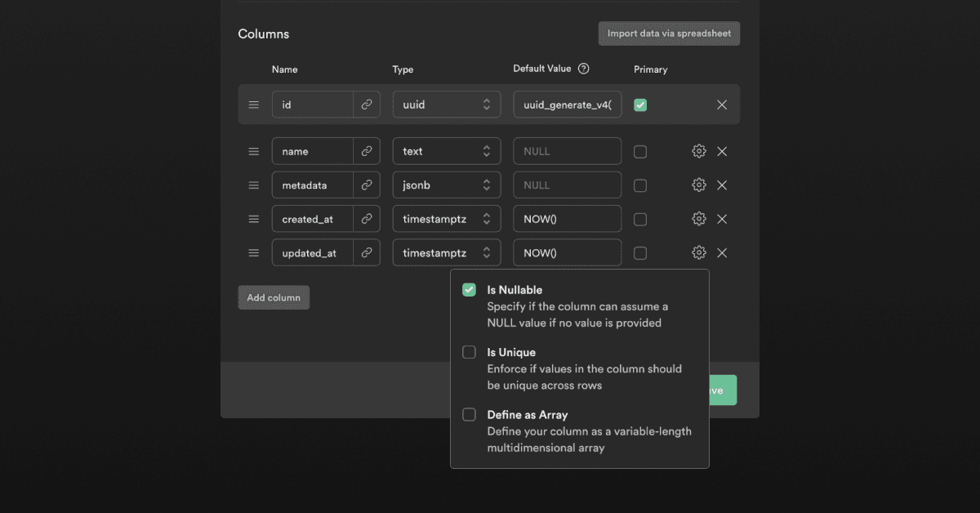Click the link icon next to metadata column
980x513 pixels.
367,185
